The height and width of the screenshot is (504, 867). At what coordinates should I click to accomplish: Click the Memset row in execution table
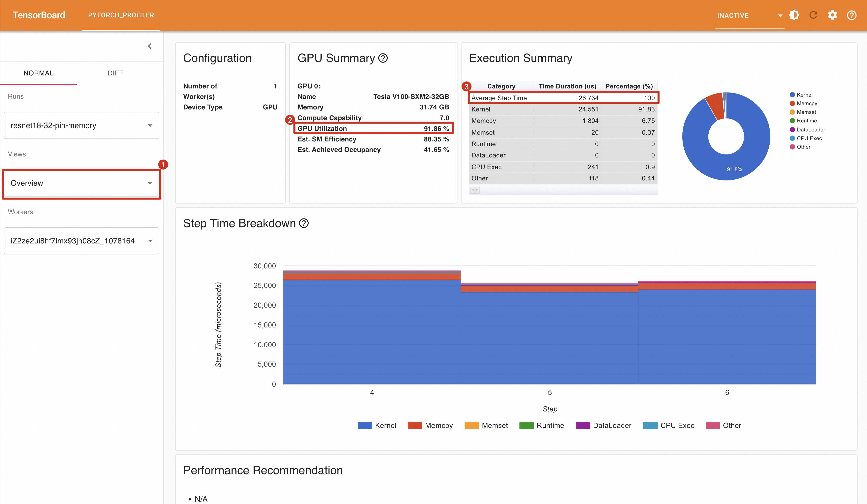tap(563, 133)
